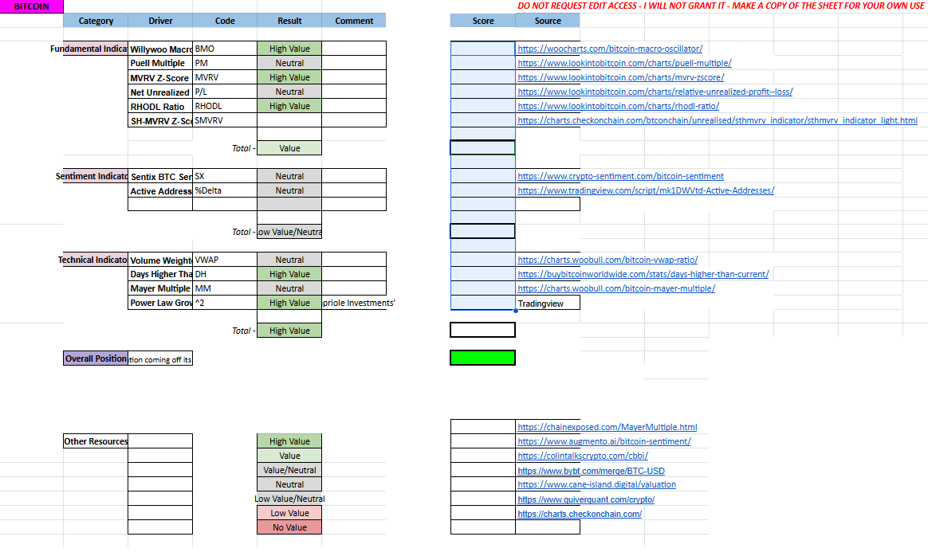Open the Bitcoin Macro Oscillator woocharts link

click(x=610, y=49)
